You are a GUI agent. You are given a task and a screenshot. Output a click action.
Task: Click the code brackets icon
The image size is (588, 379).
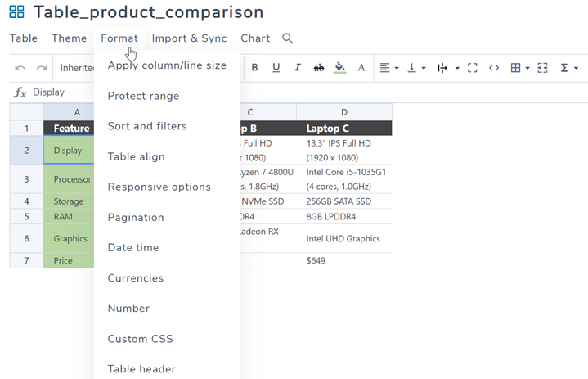point(494,68)
